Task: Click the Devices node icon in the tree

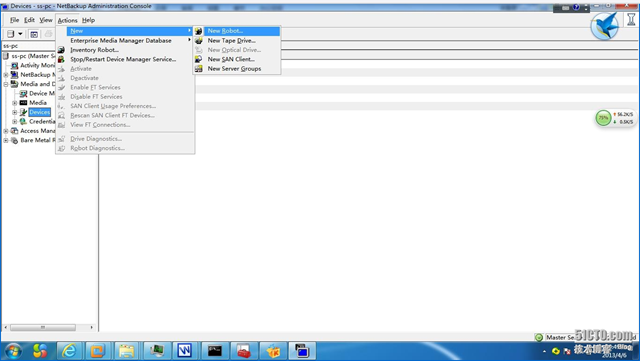Action: [23, 112]
